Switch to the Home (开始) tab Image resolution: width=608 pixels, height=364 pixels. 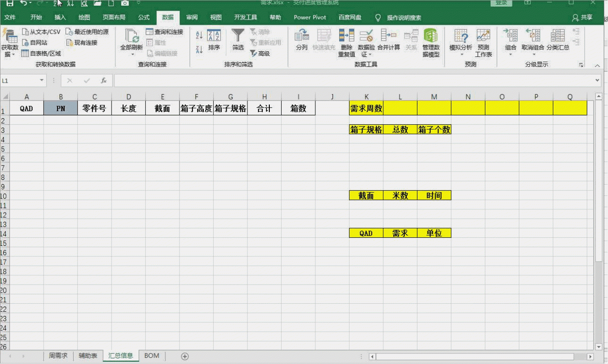pos(36,18)
